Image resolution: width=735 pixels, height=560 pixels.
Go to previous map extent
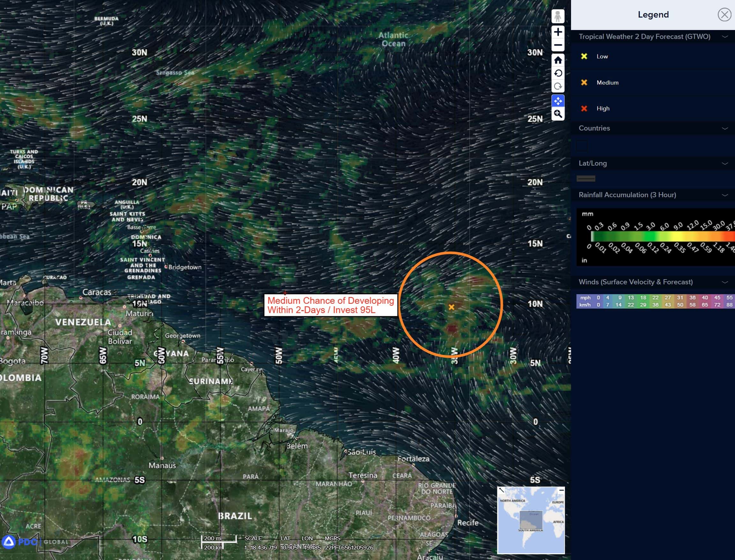(558, 73)
